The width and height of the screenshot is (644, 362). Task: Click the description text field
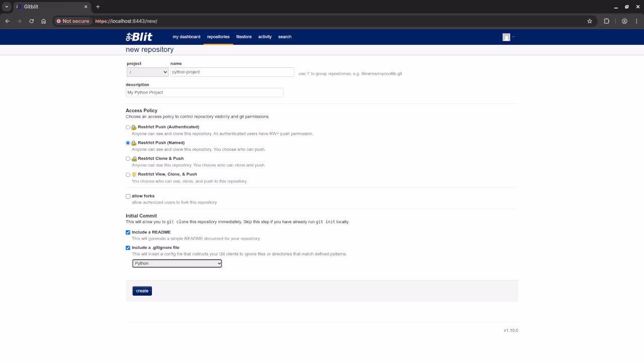click(204, 93)
